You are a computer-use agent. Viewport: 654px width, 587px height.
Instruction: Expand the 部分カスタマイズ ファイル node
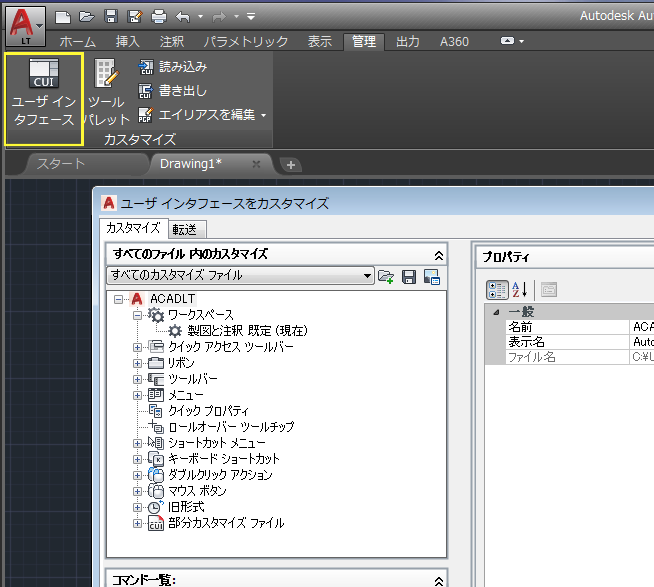point(137,523)
